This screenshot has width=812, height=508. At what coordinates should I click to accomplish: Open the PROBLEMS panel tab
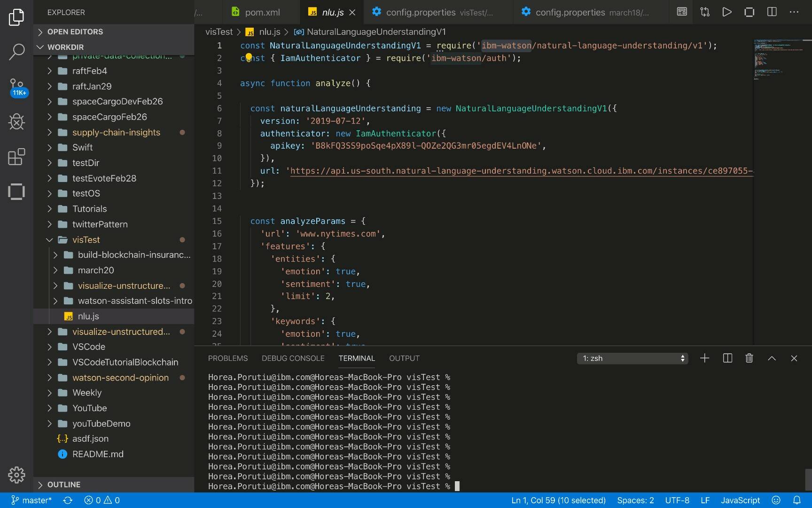pos(228,358)
